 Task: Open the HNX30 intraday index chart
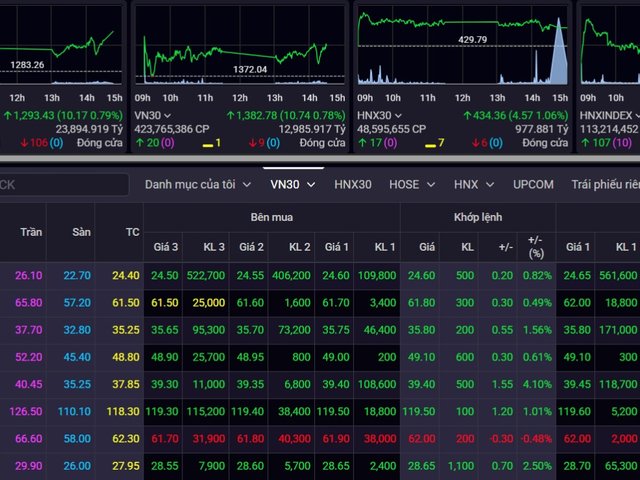[461, 48]
